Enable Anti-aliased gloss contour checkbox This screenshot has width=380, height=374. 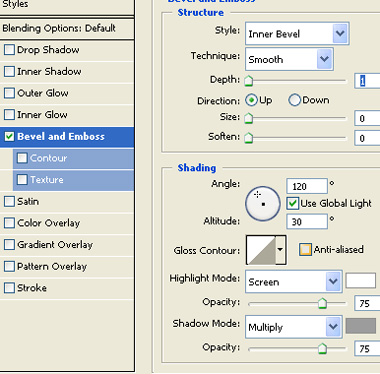tap(305, 249)
